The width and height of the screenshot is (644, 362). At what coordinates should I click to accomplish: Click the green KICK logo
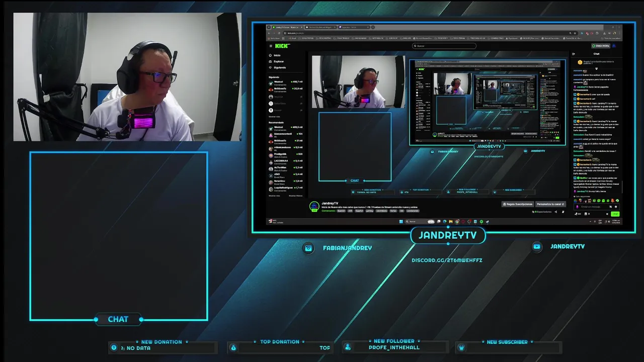(282, 46)
